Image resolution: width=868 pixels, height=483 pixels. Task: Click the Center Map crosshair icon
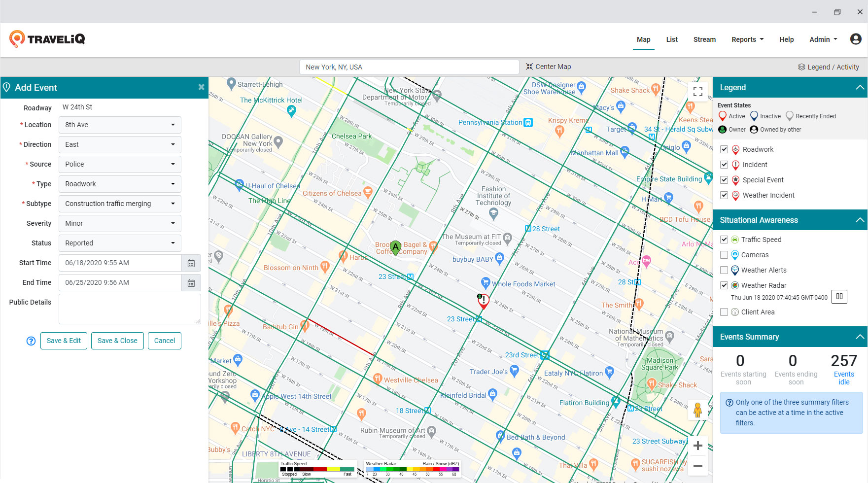click(x=529, y=67)
